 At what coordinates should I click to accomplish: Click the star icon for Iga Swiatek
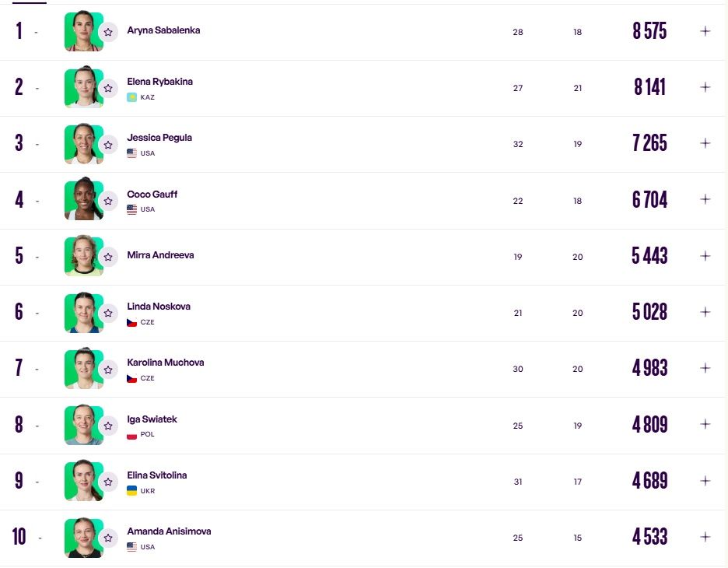[108, 426]
